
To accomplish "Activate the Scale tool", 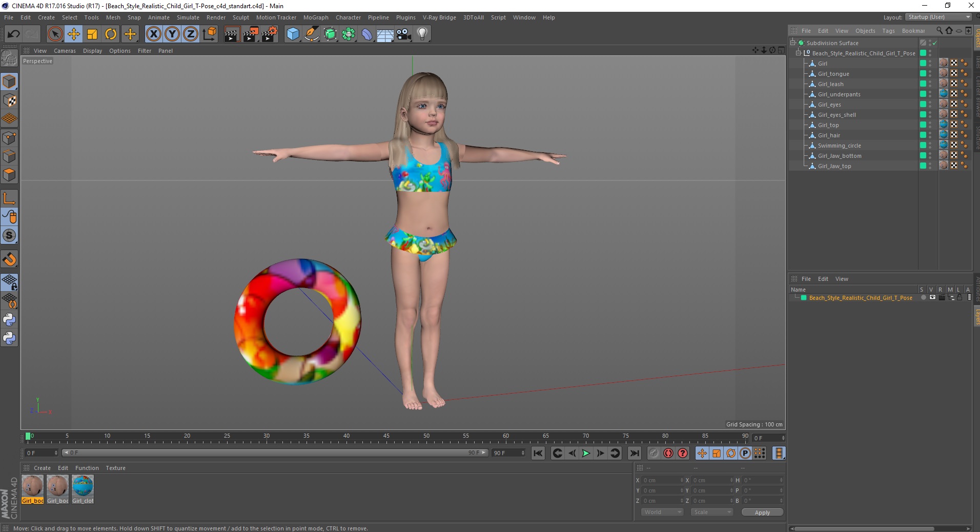I will point(92,34).
